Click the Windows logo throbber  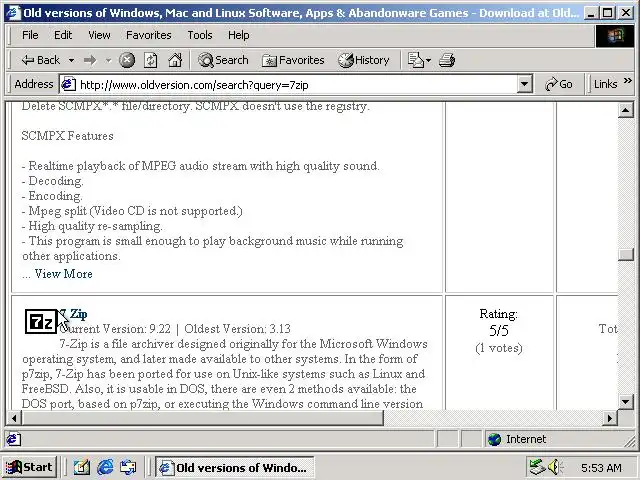[x=616, y=36]
